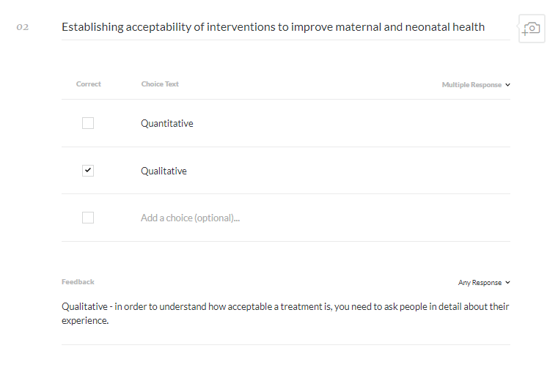Click the plus sign on the camera icon
This screenshot has width=558, height=392.
point(525,33)
